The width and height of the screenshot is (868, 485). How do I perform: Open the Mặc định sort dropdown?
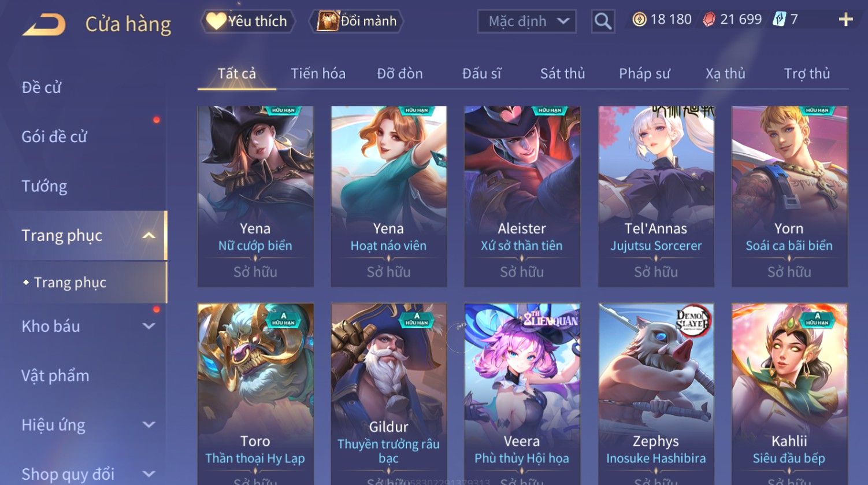pyautogui.click(x=527, y=21)
